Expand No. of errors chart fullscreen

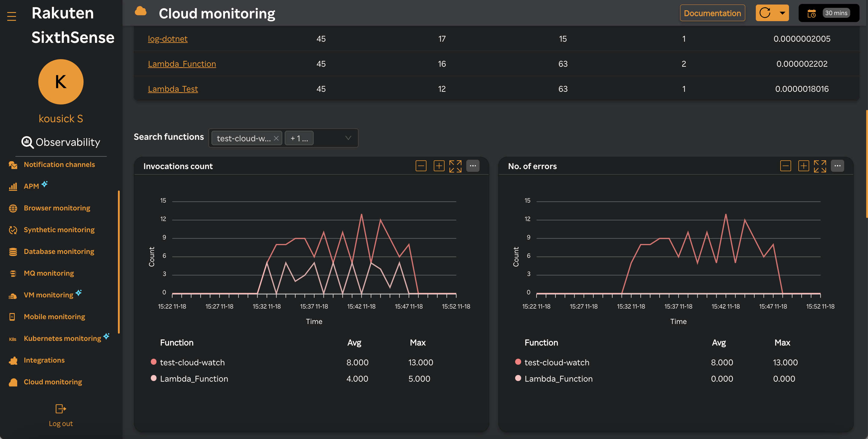[x=820, y=166]
